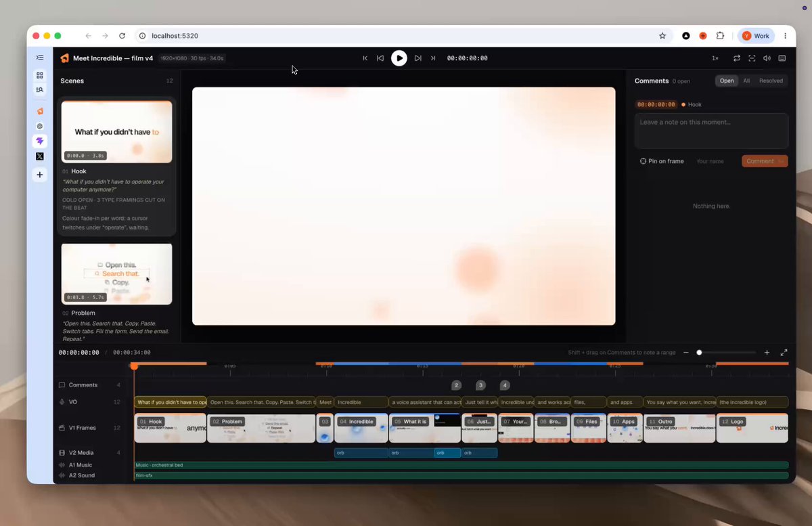Set the timeline zoom slider
This screenshot has width=812, height=526.
pyautogui.click(x=727, y=353)
